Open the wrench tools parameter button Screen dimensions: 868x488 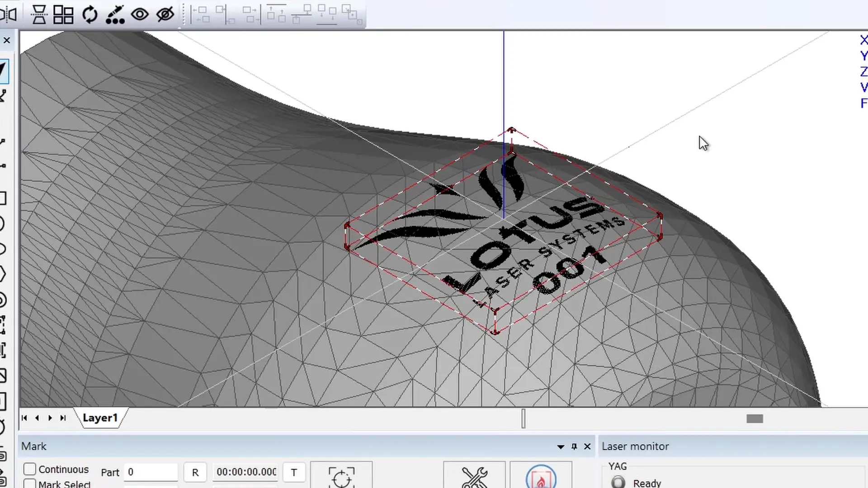click(474, 476)
